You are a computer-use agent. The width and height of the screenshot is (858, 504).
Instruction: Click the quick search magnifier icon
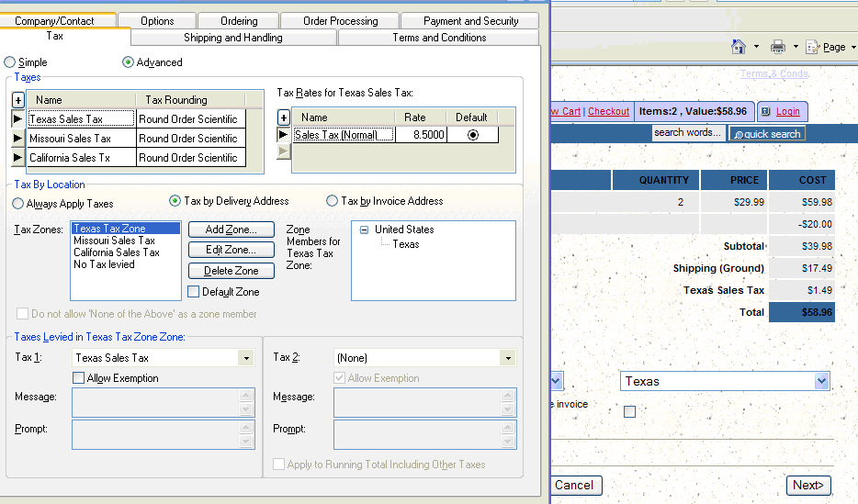(737, 134)
